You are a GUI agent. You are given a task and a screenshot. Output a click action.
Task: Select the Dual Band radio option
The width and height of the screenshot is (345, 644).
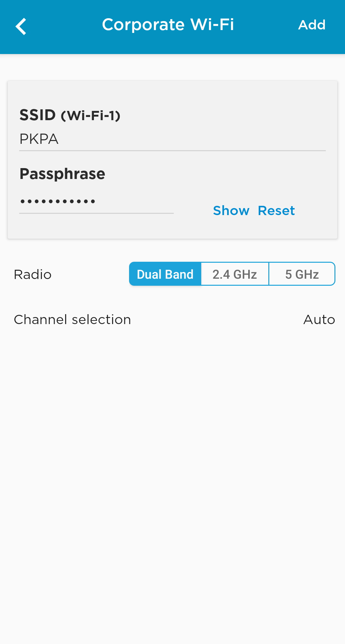[165, 274]
